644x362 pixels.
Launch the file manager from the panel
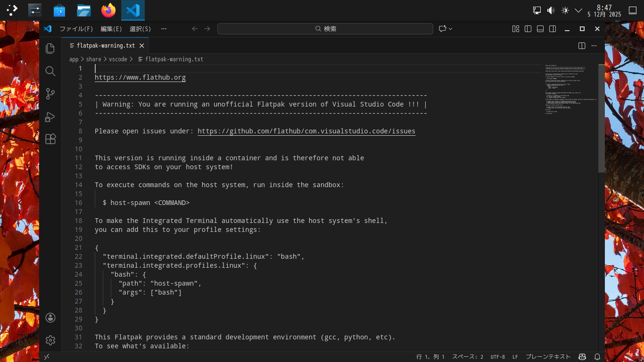[84, 10]
